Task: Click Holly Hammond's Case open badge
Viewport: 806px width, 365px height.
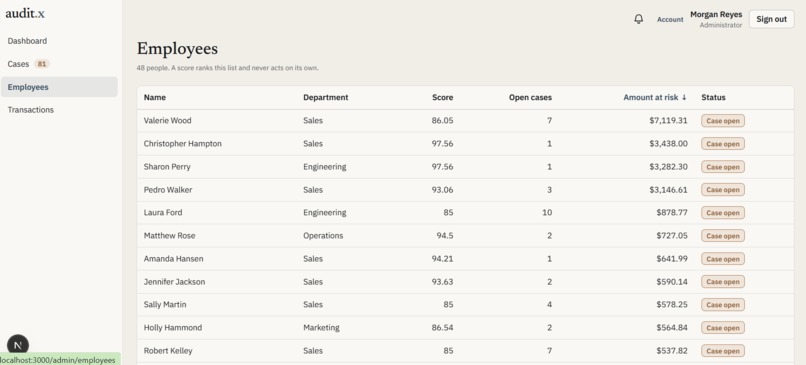Action: coord(723,328)
